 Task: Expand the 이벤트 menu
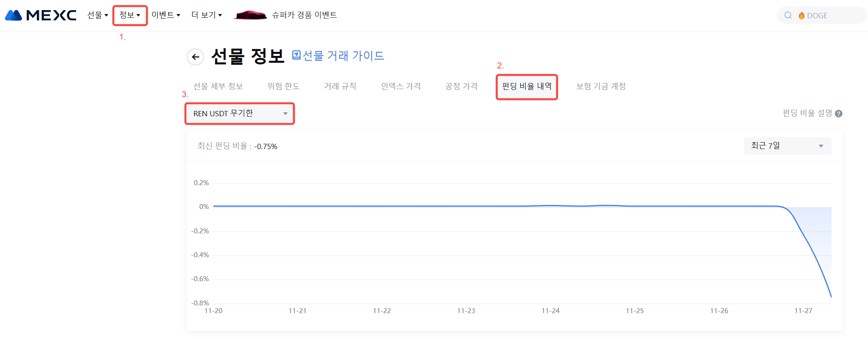(x=166, y=15)
